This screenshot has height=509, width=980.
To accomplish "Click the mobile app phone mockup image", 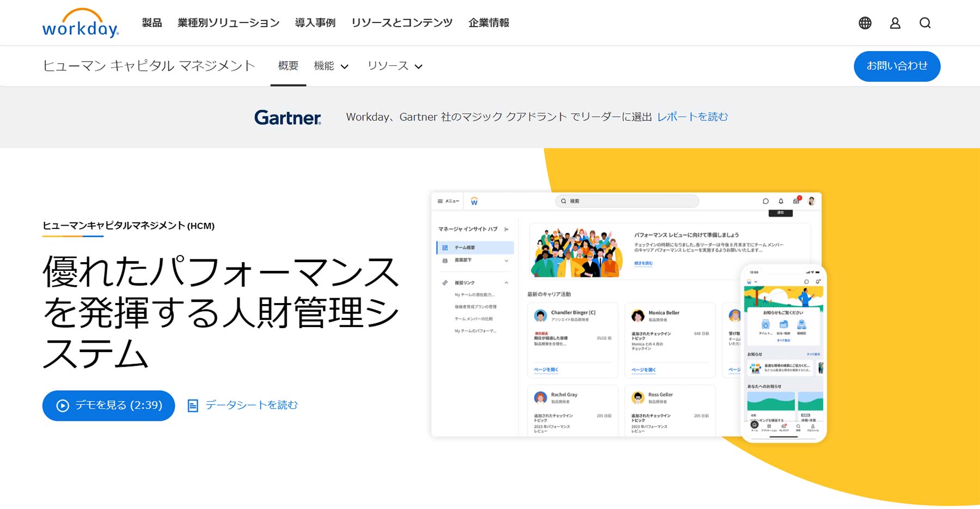I will (x=783, y=353).
